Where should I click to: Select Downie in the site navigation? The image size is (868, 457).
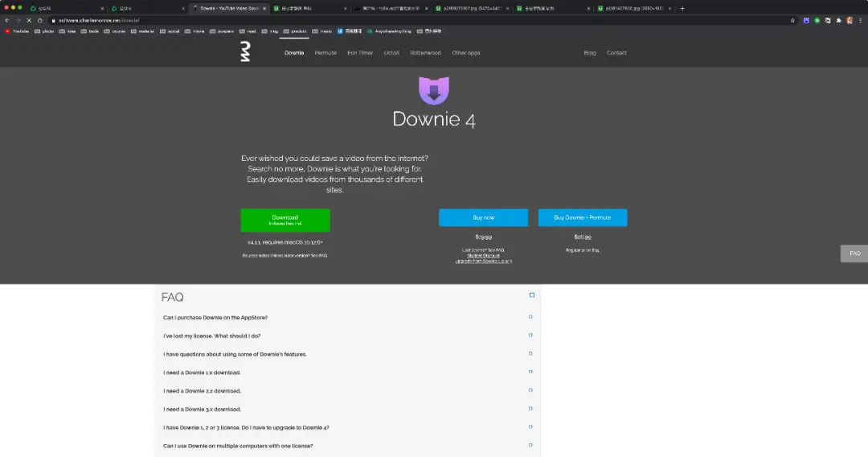(294, 53)
